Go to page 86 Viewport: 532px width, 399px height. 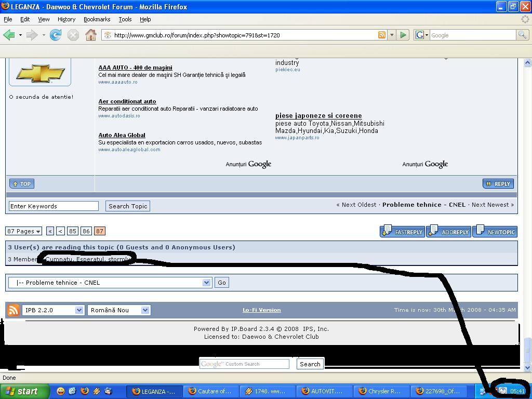(86, 231)
